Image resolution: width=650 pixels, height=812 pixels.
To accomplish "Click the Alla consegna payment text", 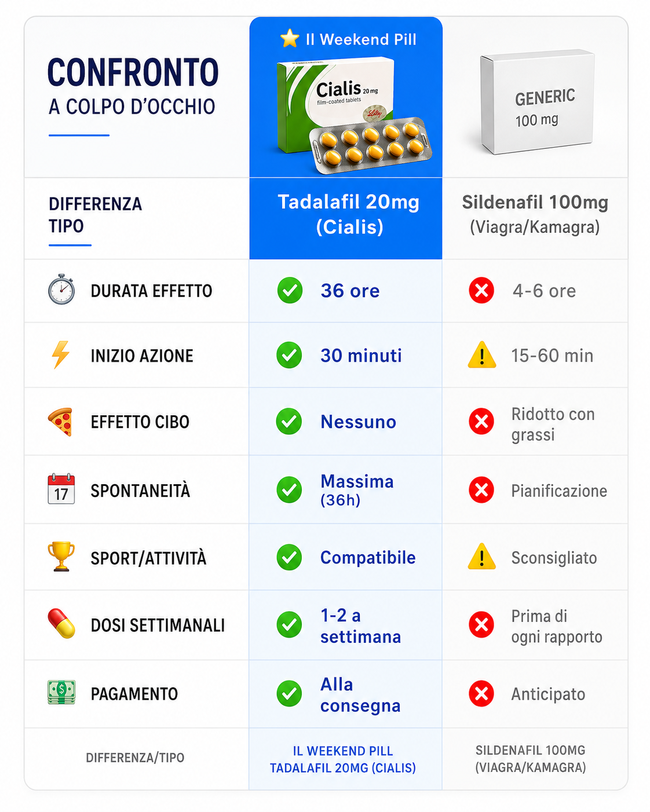I will click(x=360, y=694).
